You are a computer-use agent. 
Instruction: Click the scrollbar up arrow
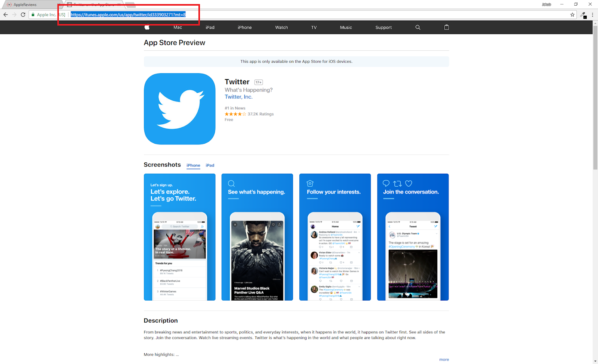595,23
